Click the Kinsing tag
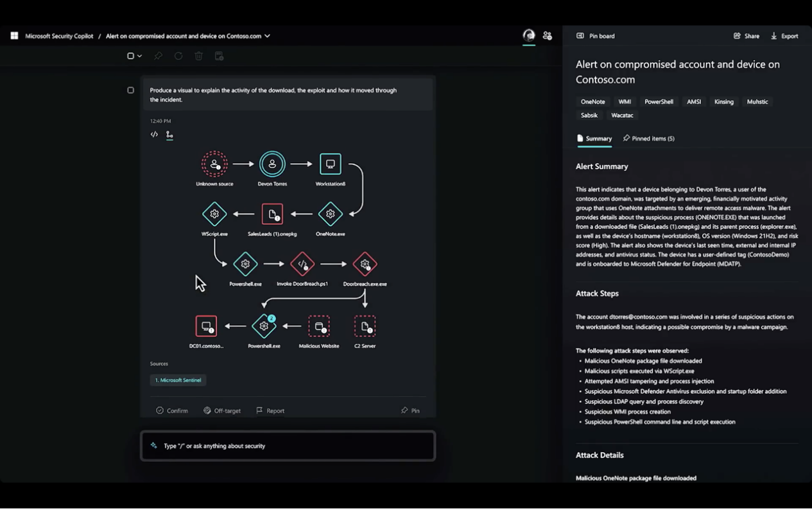The image size is (812, 510). pyautogui.click(x=724, y=101)
